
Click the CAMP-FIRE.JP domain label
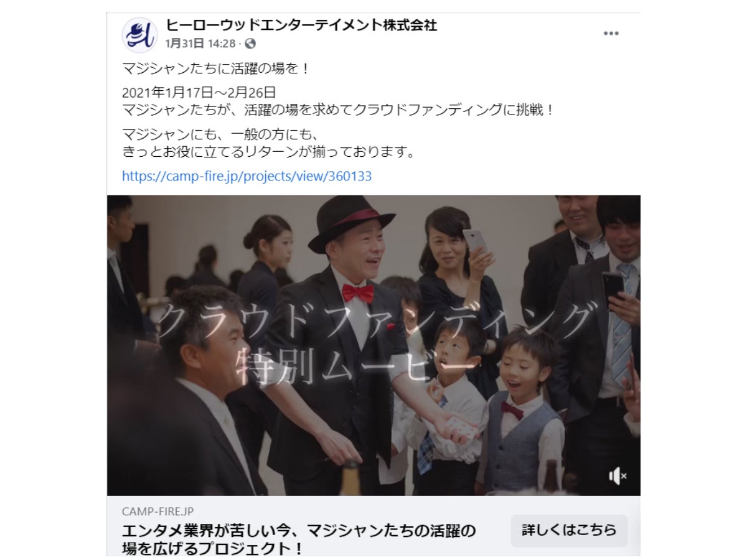(157, 511)
